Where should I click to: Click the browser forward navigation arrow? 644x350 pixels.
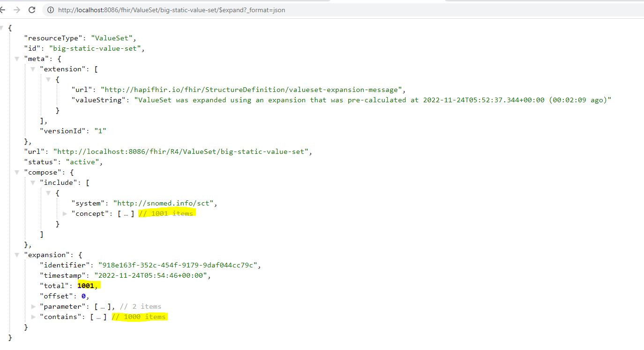16,9
